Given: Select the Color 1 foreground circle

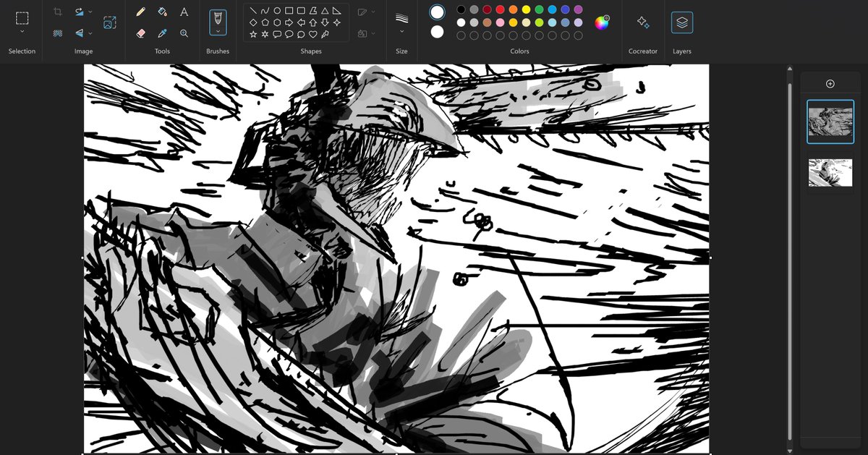Looking at the screenshot, I should point(437,12).
